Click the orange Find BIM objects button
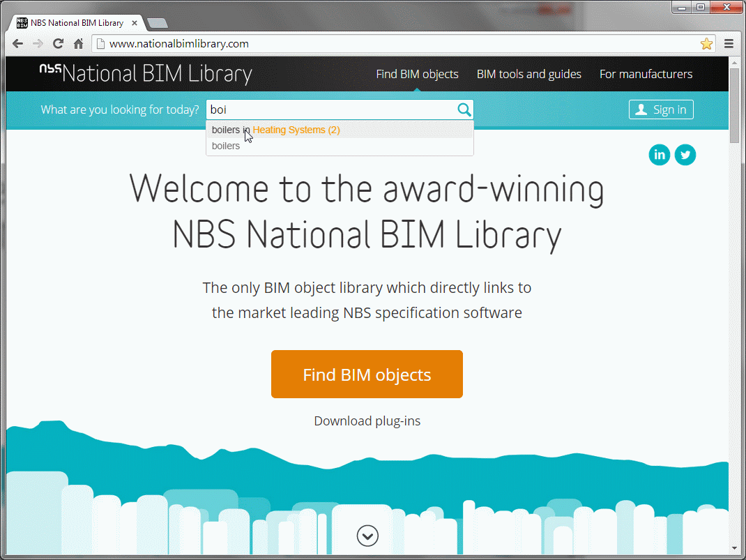 (x=367, y=374)
